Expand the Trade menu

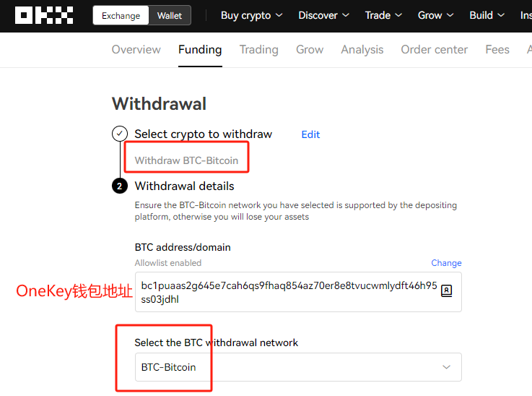pos(383,16)
